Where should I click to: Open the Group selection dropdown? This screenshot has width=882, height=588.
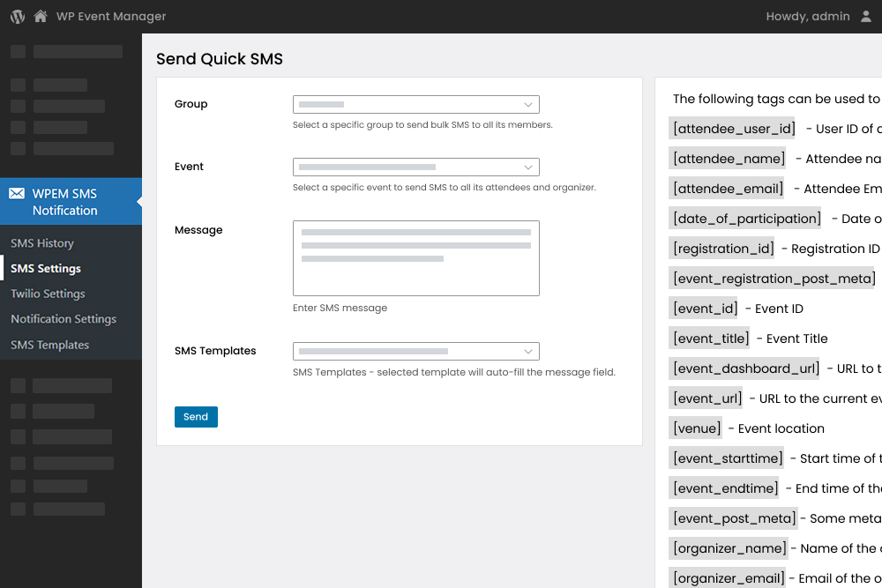(x=415, y=104)
